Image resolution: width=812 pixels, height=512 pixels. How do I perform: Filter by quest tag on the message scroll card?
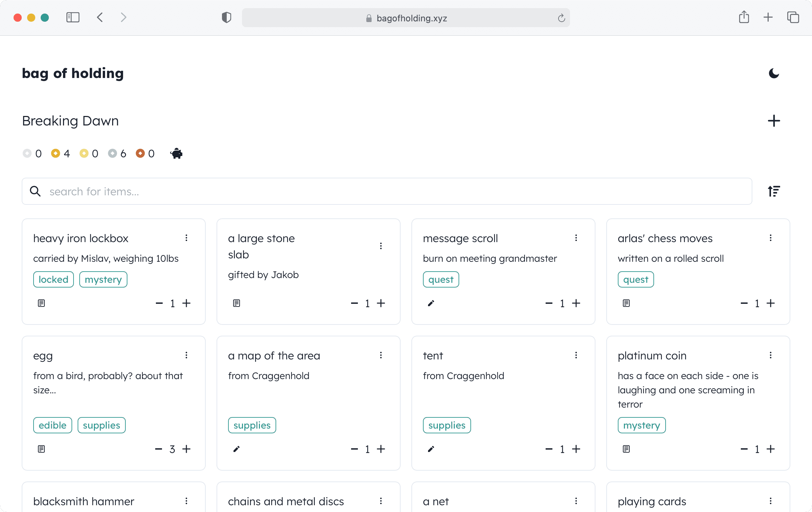click(x=441, y=279)
